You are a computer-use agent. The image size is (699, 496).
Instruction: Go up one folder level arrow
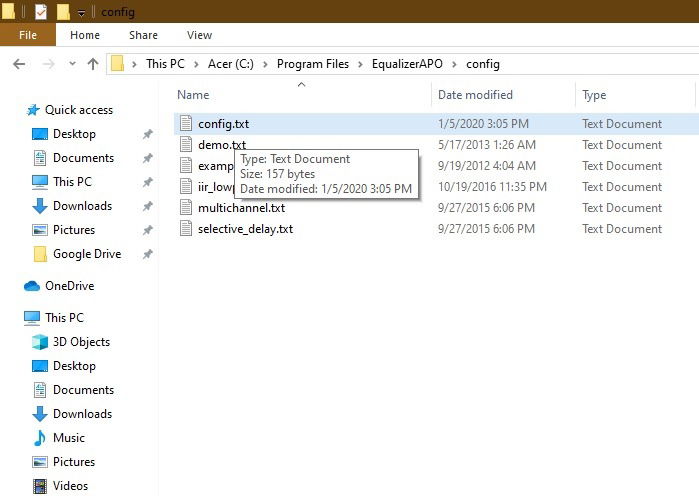tap(93, 64)
